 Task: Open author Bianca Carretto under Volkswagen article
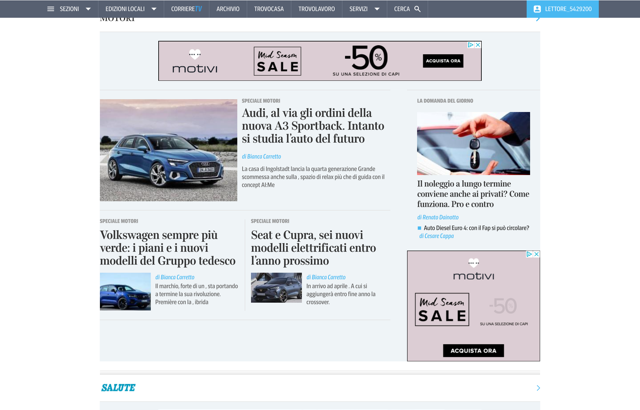[175, 277]
